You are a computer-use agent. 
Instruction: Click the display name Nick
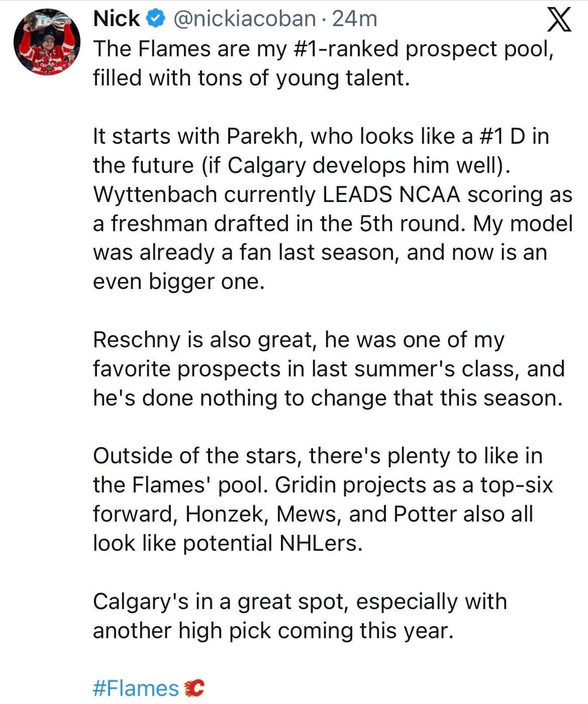click(x=116, y=19)
